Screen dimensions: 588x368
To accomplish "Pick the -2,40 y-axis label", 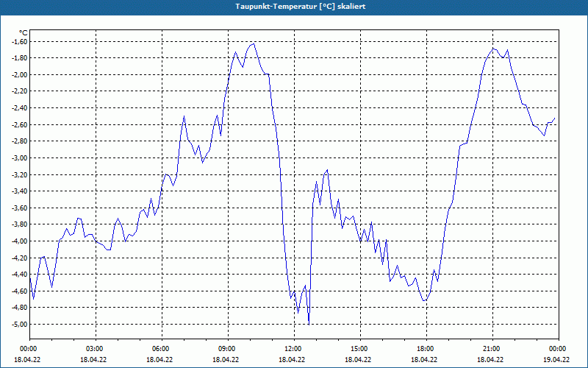I will click(19, 108).
